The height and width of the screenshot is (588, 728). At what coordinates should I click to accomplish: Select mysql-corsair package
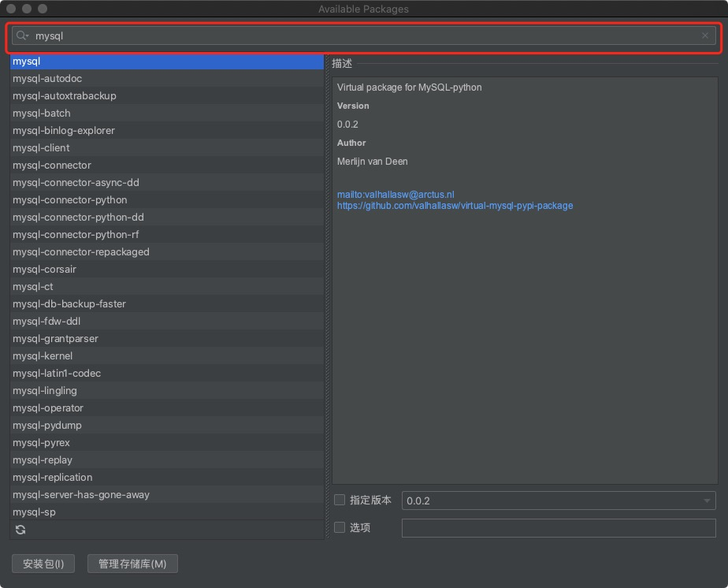click(x=167, y=270)
